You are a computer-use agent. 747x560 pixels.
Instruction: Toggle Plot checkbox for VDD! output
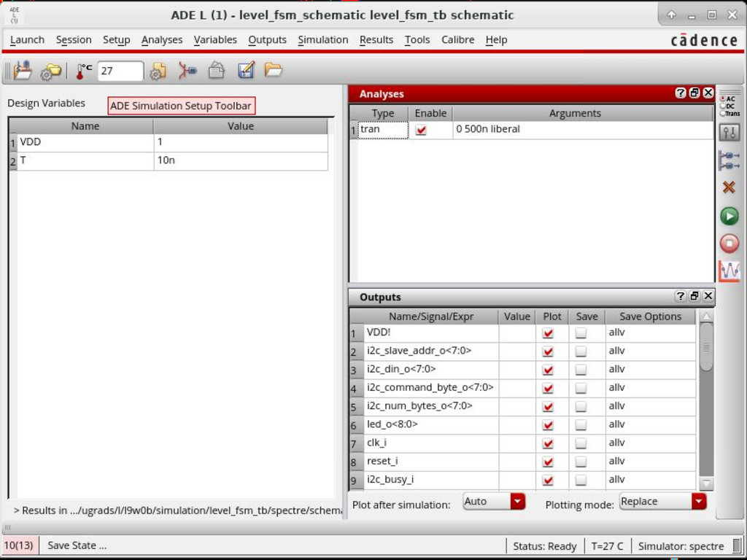548,332
